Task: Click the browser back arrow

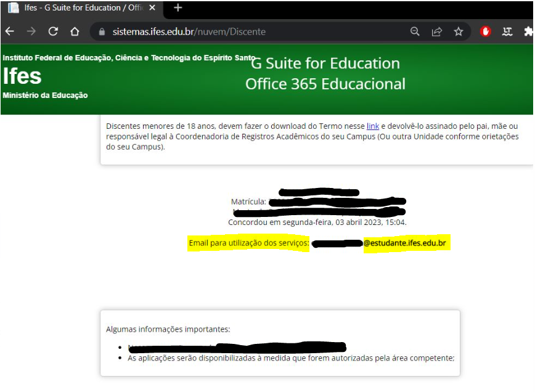Action: click(10, 31)
